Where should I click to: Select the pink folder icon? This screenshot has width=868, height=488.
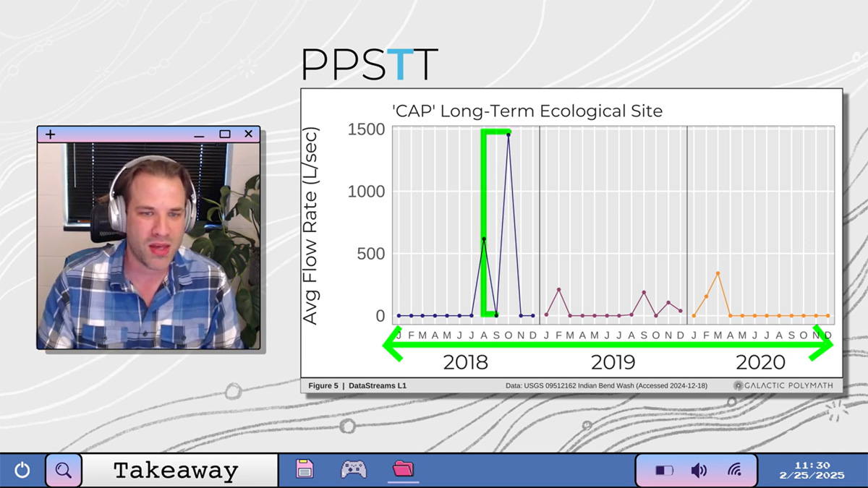pos(403,469)
